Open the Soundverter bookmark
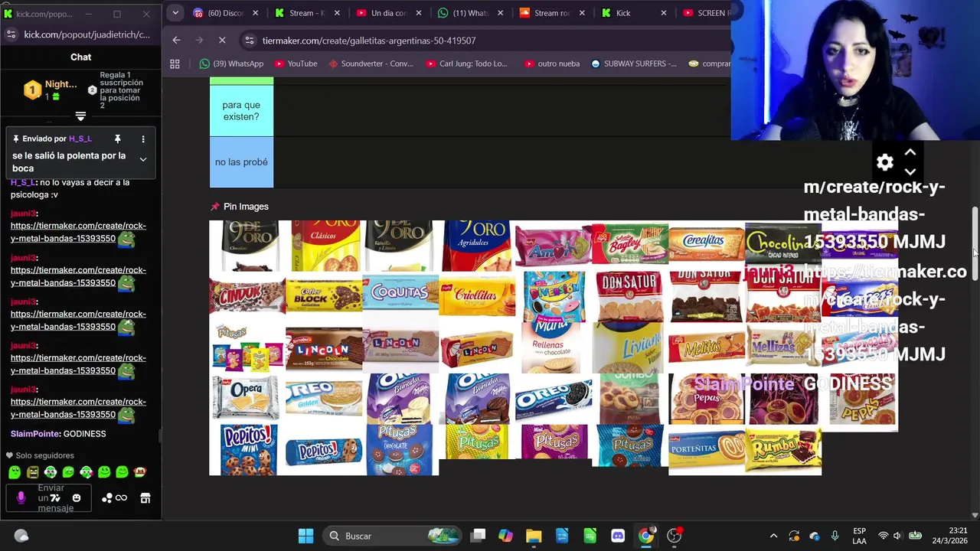 click(371, 64)
